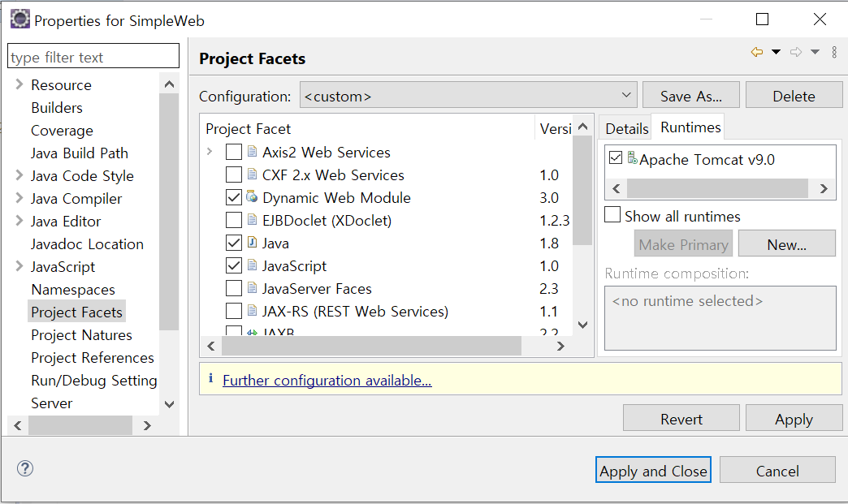Enable the JavaServer Faces checkbox

[x=234, y=288]
